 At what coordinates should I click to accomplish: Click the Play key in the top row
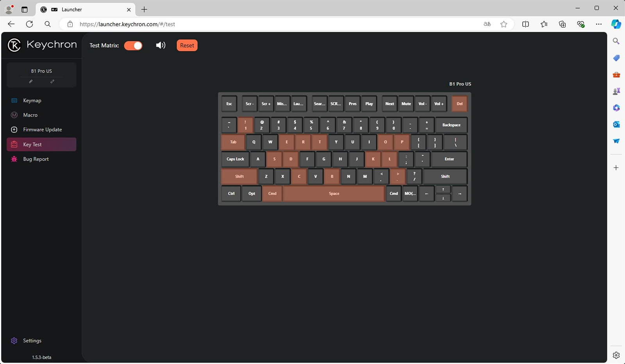pyautogui.click(x=369, y=104)
